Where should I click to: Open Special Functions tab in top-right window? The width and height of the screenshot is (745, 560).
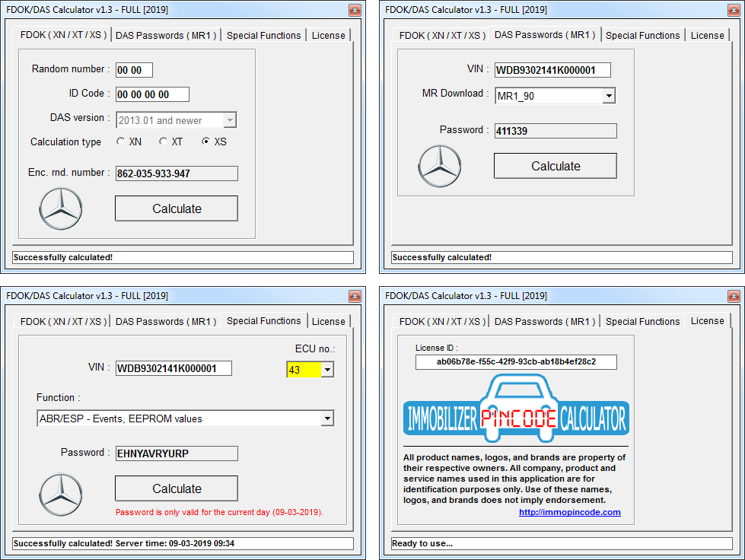click(x=642, y=36)
